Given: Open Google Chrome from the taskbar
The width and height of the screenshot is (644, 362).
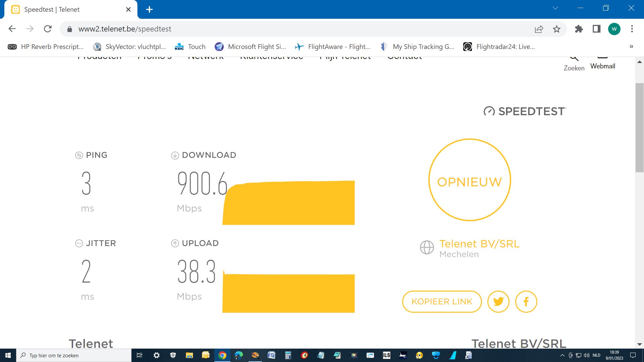Looking at the screenshot, I should coord(222,355).
